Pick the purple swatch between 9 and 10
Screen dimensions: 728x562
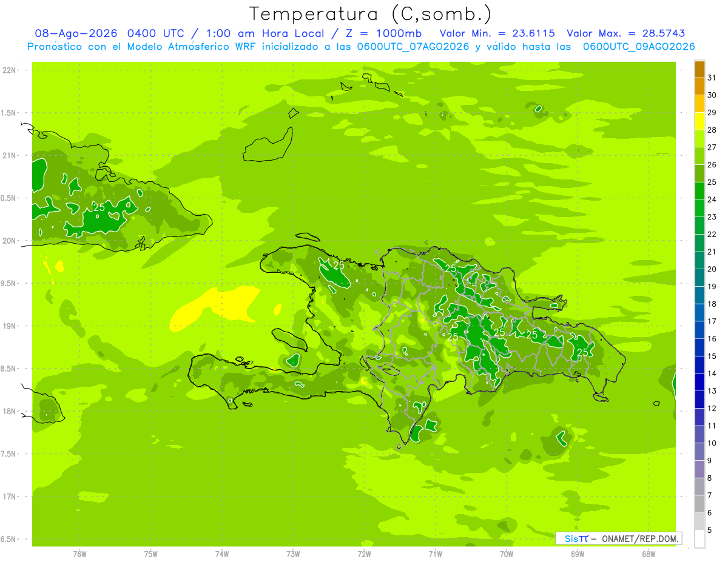tap(699, 452)
